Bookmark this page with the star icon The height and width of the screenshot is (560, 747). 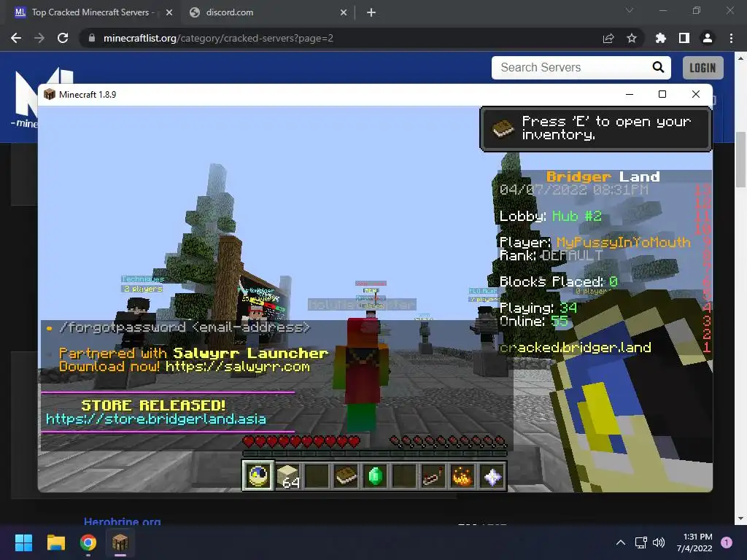coord(632,38)
